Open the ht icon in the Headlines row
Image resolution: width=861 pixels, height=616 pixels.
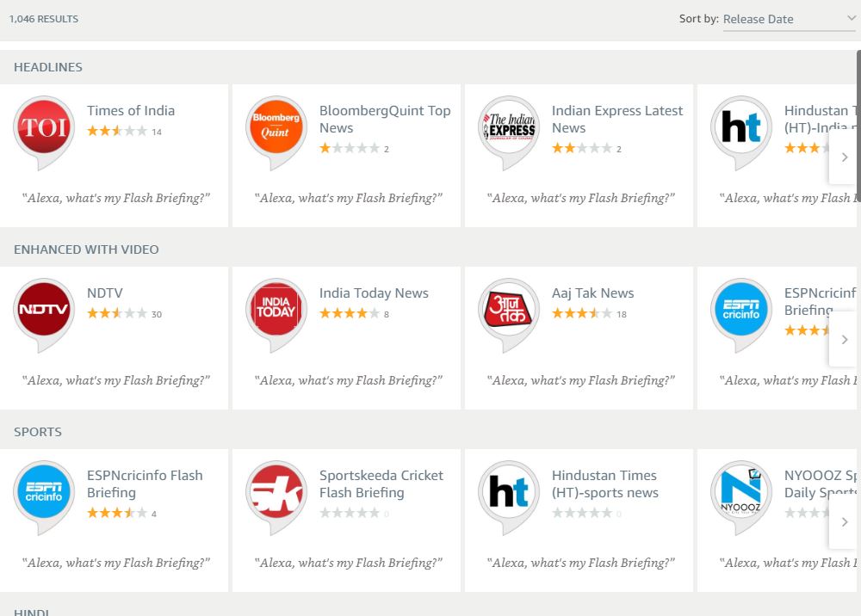741,132
